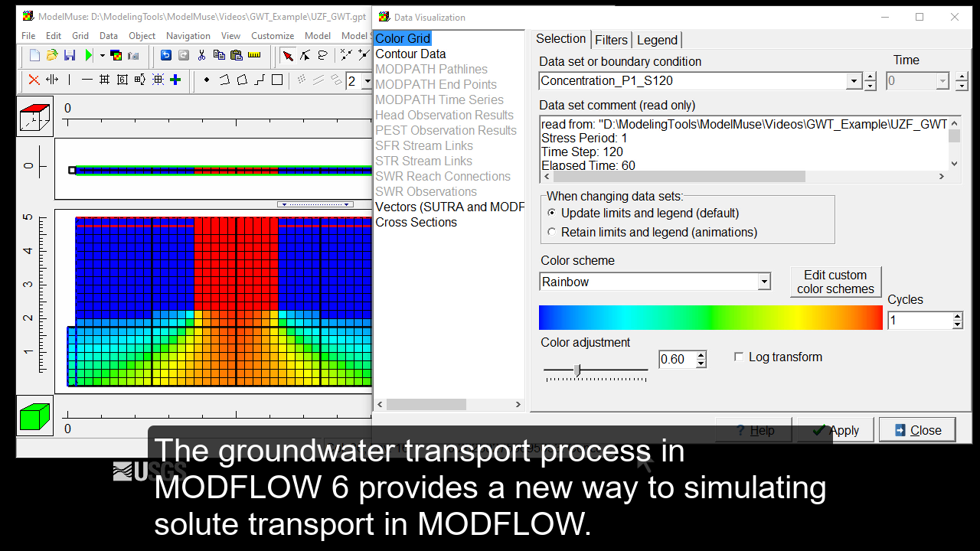Expand the magnification level dropdown showing 2
The image size is (980, 551).
click(x=367, y=80)
